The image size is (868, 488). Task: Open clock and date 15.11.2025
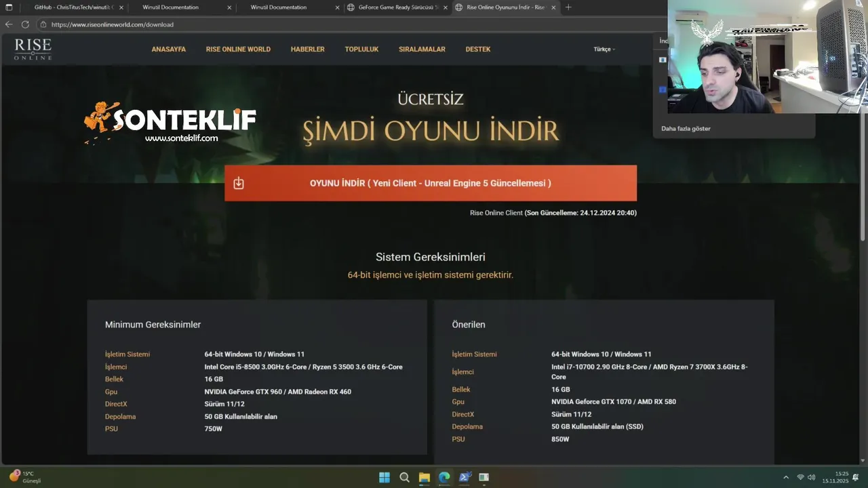pos(835,477)
